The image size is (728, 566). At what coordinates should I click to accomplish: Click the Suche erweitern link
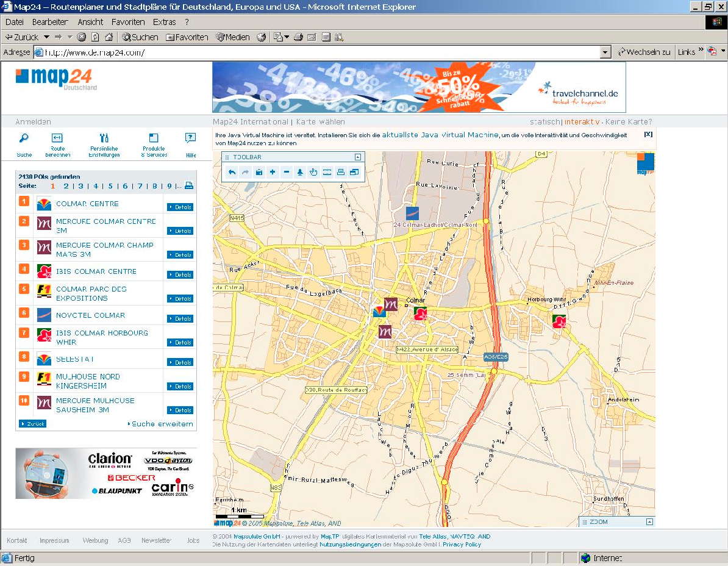162,424
